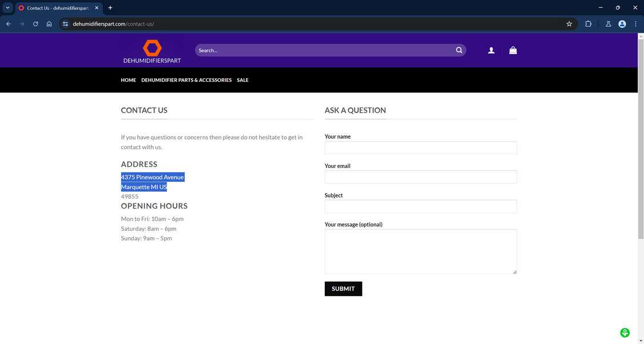644x344 pixels.
Task: Focus the Your name field
Action: coord(420,148)
